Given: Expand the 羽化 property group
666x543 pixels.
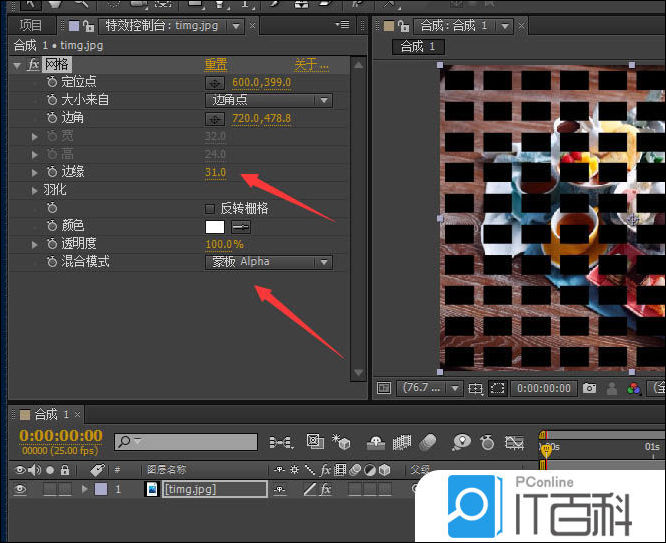Looking at the screenshot, I should (36, 190).
